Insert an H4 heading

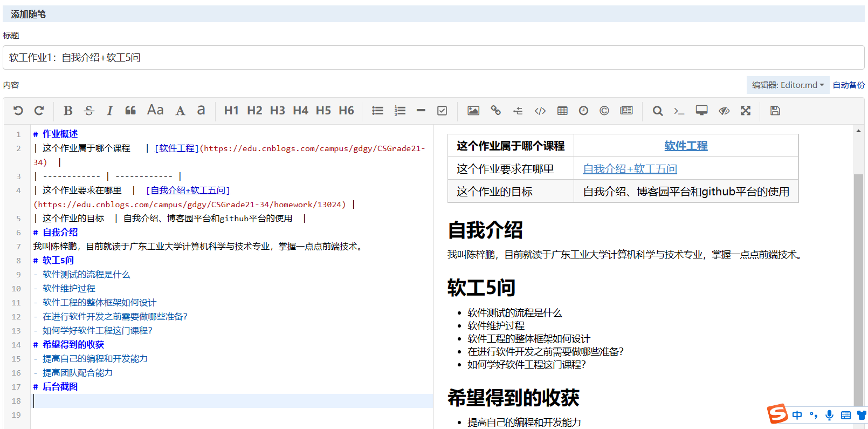pyautogui.click(x=301, y=111)
